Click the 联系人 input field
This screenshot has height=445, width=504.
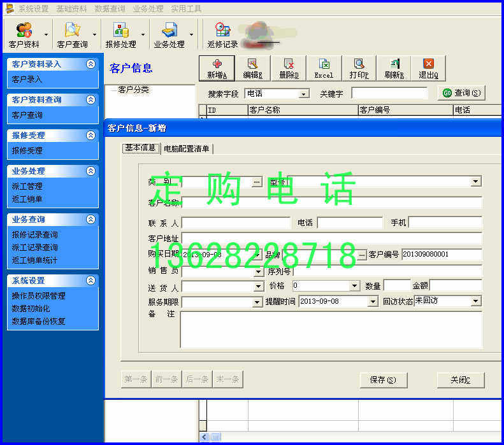pos(236,223)
